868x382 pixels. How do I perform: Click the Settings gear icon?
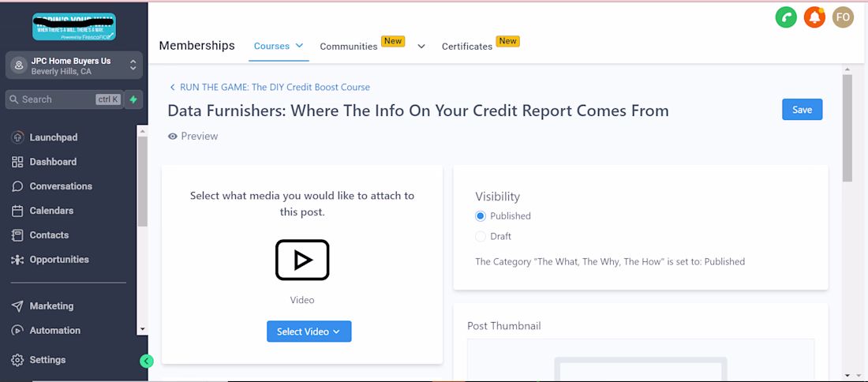click(x=17, y=360)
